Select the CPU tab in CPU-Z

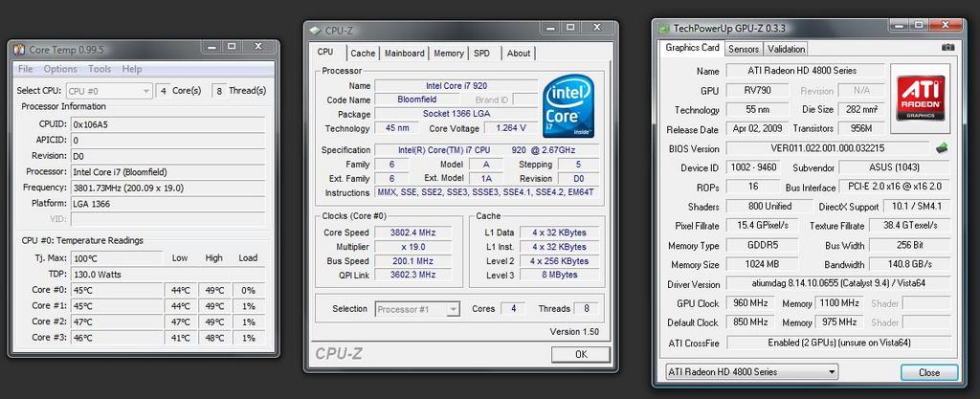pos(325,52)
